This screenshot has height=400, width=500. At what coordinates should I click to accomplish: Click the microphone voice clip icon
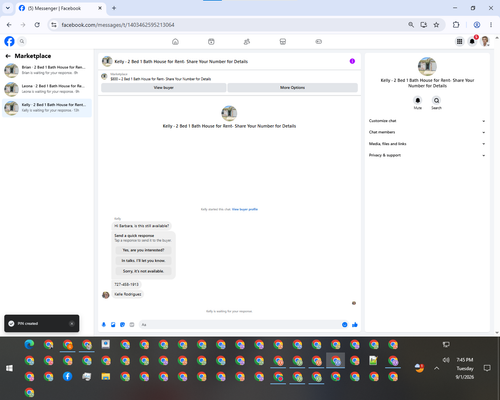pos(104,325)
